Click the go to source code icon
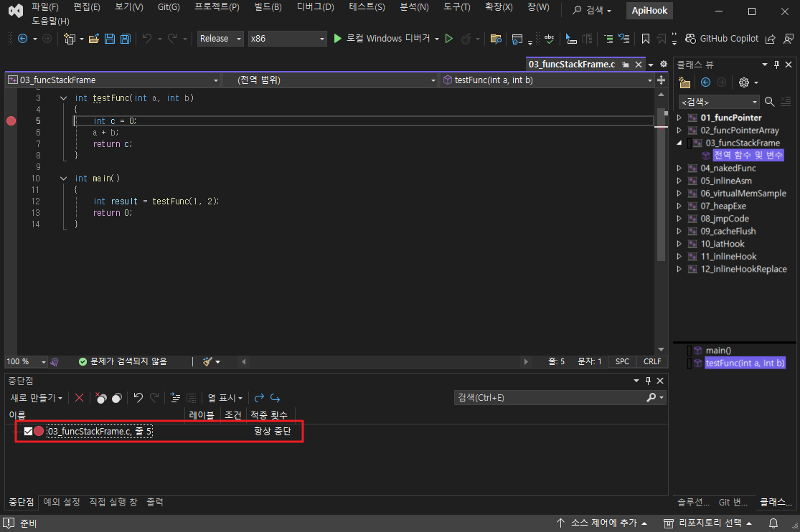 pos(176,398)
